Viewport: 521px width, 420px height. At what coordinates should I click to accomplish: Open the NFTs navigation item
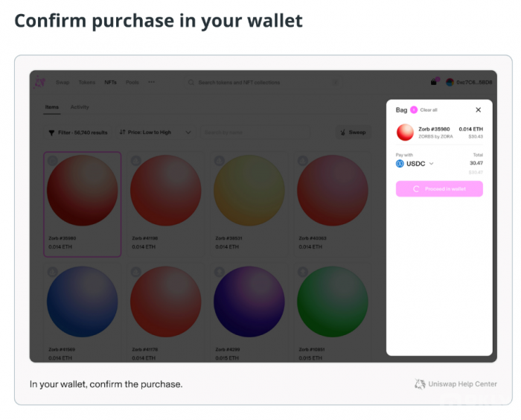pyautogui.click(x=110, y=82)
